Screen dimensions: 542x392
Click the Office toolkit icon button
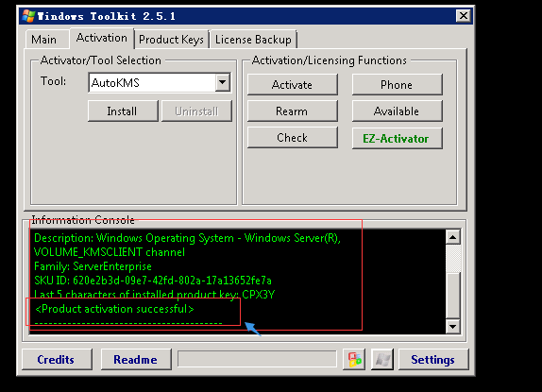point(354,360)
